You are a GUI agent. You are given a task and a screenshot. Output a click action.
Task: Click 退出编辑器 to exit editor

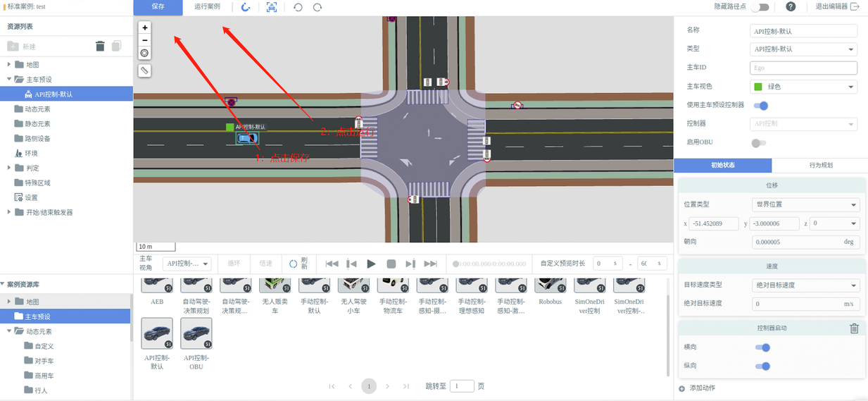click(837, 6)
